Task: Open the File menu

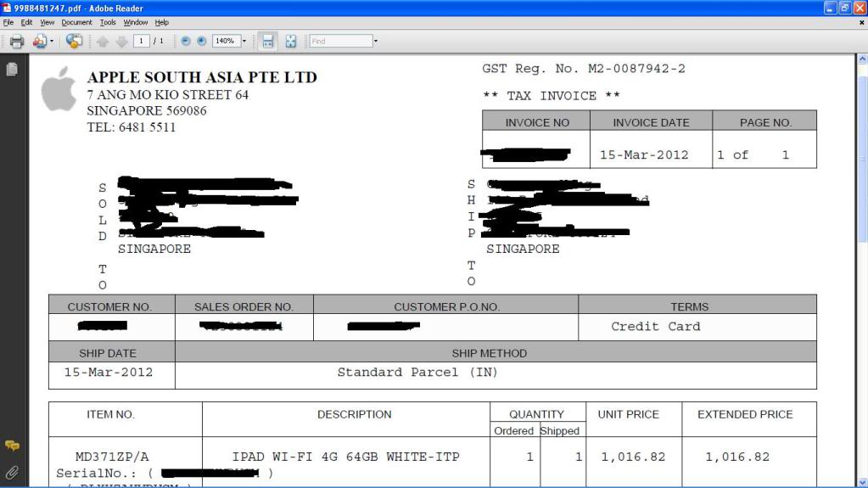Action: click(x=8, y=23)
